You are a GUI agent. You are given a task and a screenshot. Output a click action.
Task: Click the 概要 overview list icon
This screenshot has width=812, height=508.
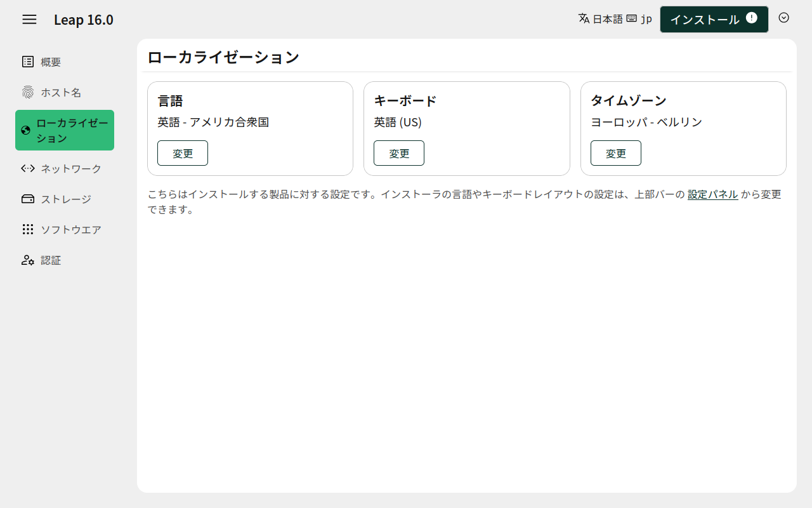point(28,62)
